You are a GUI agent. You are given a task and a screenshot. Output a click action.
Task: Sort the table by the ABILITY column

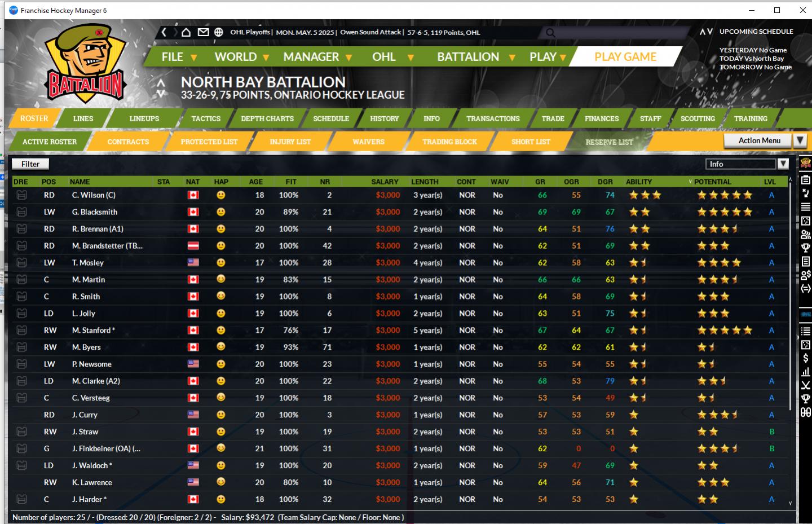638,182
